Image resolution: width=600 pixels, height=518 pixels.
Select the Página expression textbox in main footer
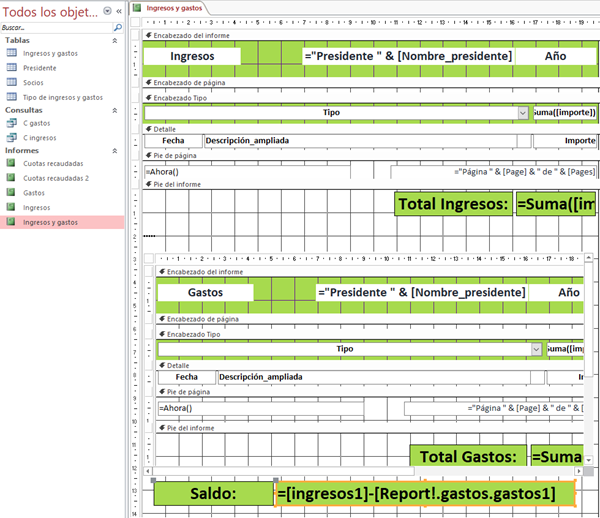click(x=494, y=172)
